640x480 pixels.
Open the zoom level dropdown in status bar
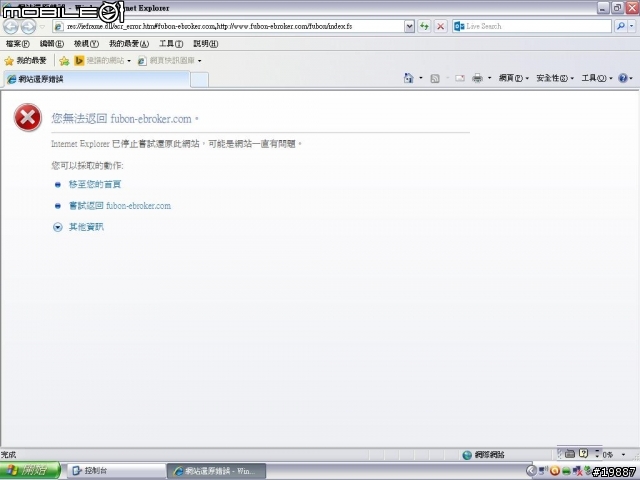click(623, 454)
